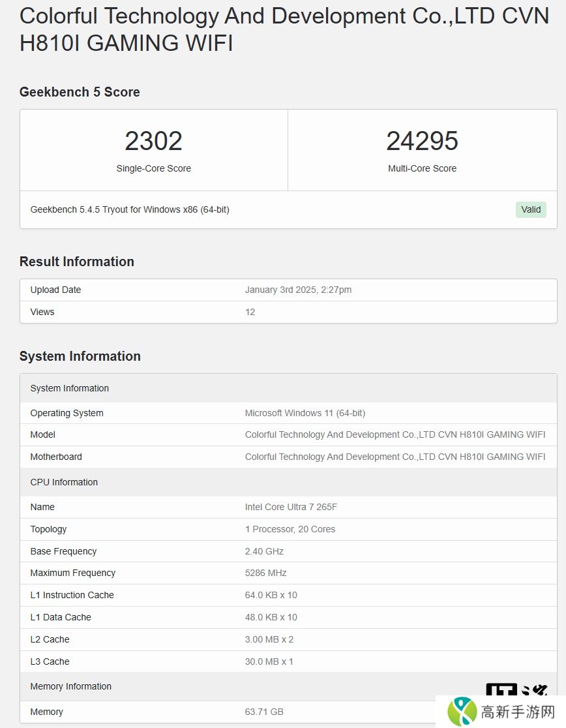Click the Motherboard row value
Image resolution: width=566 pixels, height=728 pixels.
point(395,457)
